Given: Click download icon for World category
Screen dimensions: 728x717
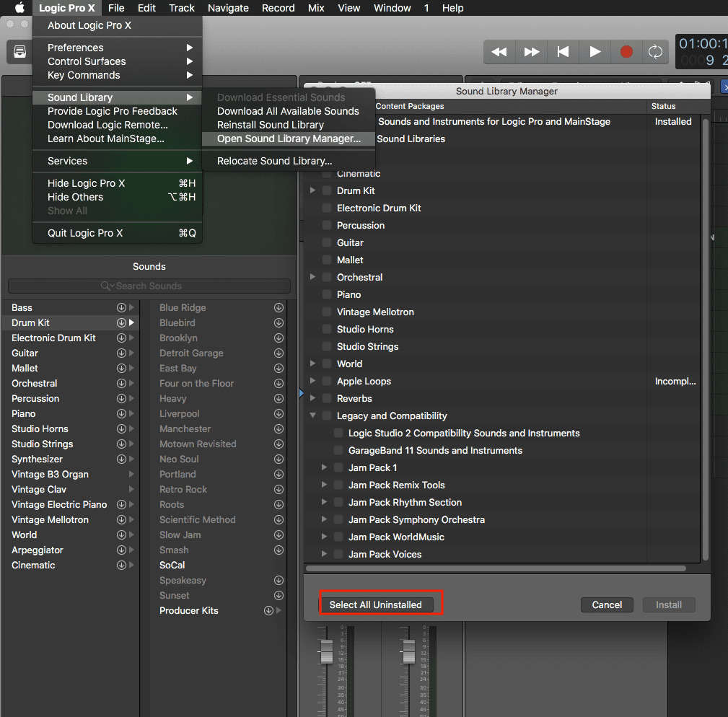Looking at the screenshot, I should [122, 535].
